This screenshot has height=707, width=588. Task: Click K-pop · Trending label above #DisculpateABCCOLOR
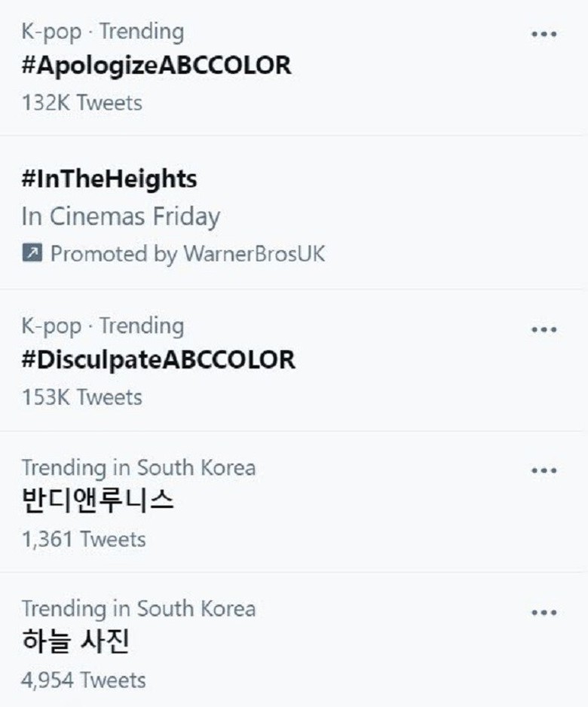(103, 326)
